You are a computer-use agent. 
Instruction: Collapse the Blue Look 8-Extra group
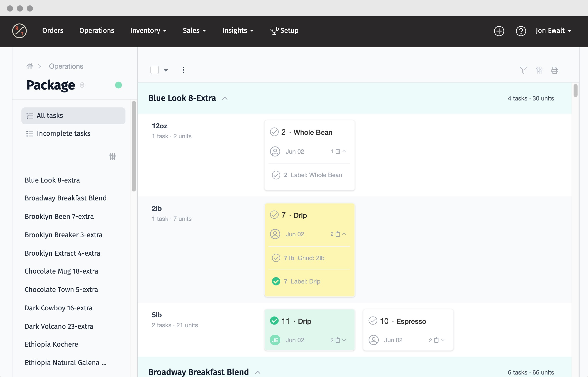coord(225,98)
